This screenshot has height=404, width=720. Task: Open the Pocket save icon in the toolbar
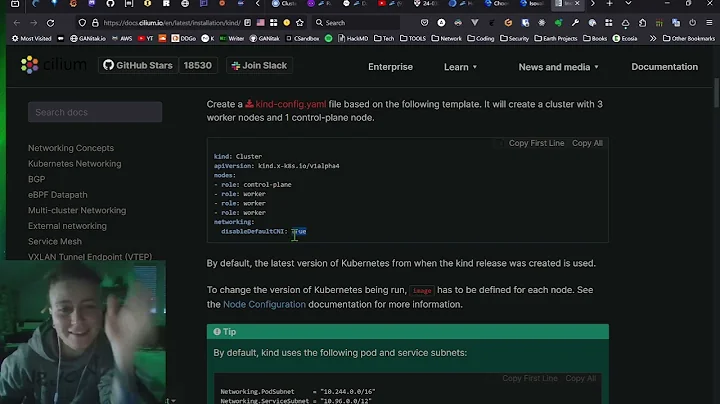pyautogui.click(x=424, y=22)
